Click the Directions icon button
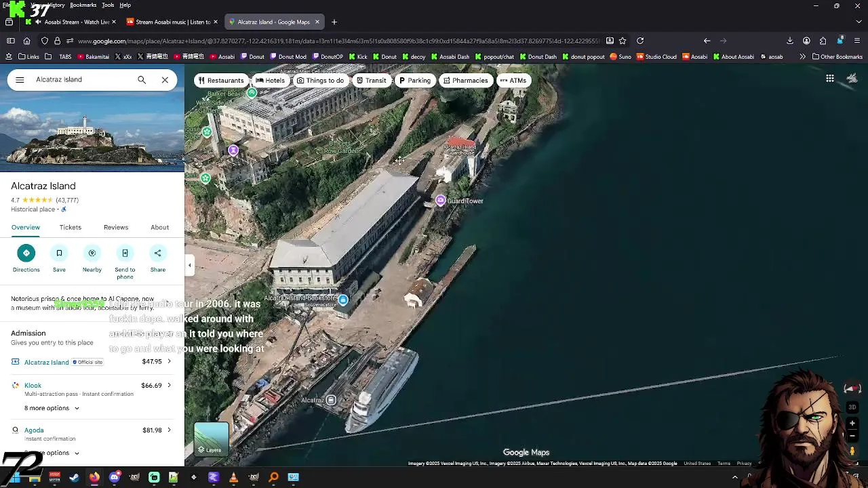Image resolution: width=868 pixels, height=488 pixels. tap(26, 253)
